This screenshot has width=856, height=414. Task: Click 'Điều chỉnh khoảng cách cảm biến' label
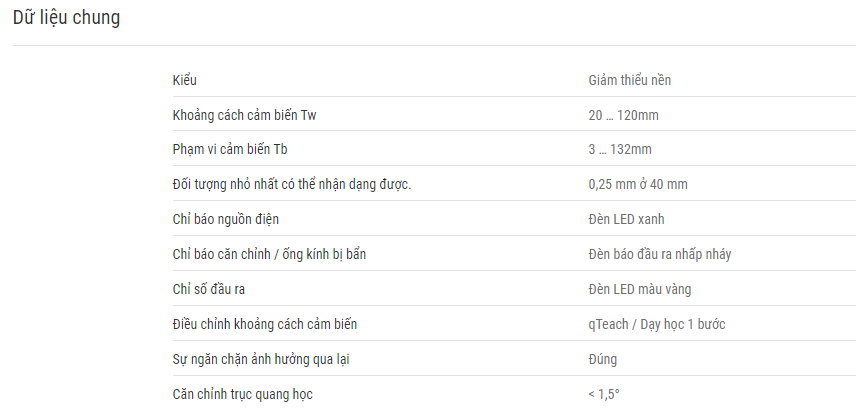pos(265,324)
